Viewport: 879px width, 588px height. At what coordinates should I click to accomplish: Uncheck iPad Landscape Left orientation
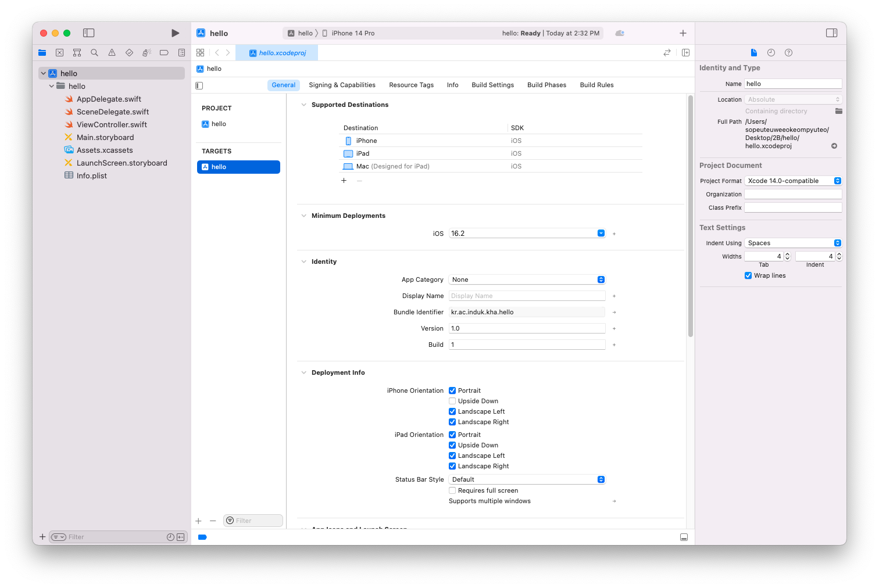coord(452,456)
